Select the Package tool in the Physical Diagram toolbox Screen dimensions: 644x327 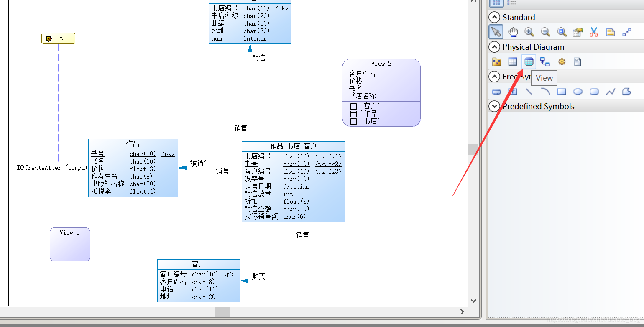pos(496,62)
